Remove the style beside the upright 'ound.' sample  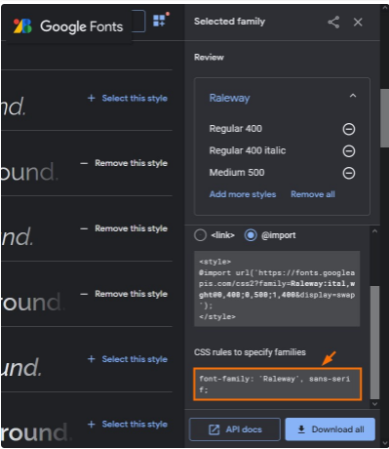124,163
